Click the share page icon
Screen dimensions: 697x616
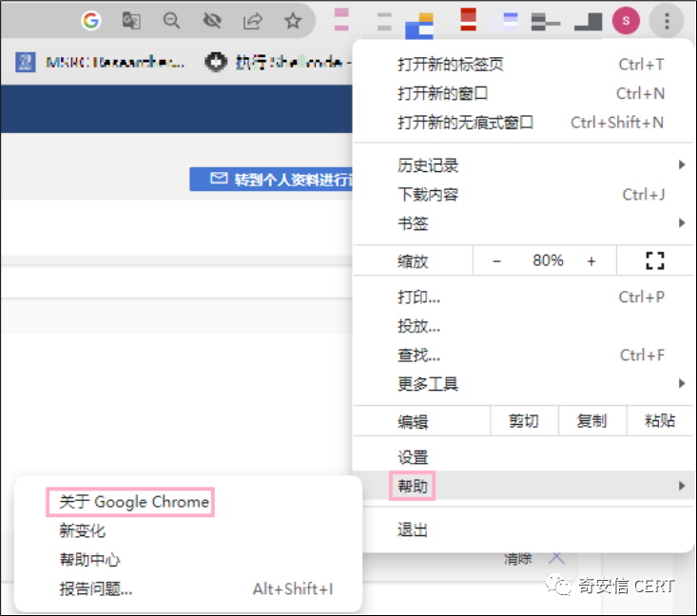pos(253,21)
